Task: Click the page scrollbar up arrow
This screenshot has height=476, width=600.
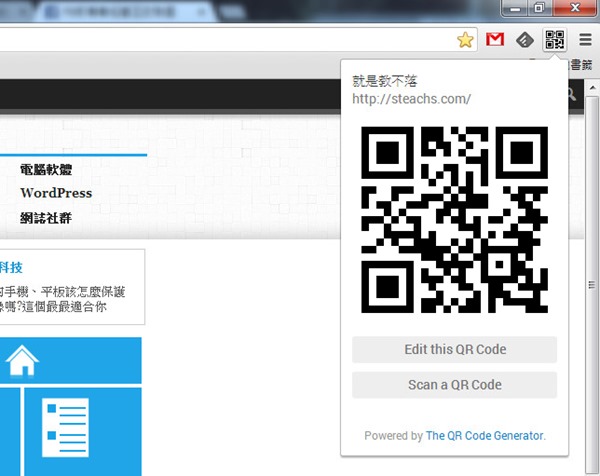Action: (592, 88)
